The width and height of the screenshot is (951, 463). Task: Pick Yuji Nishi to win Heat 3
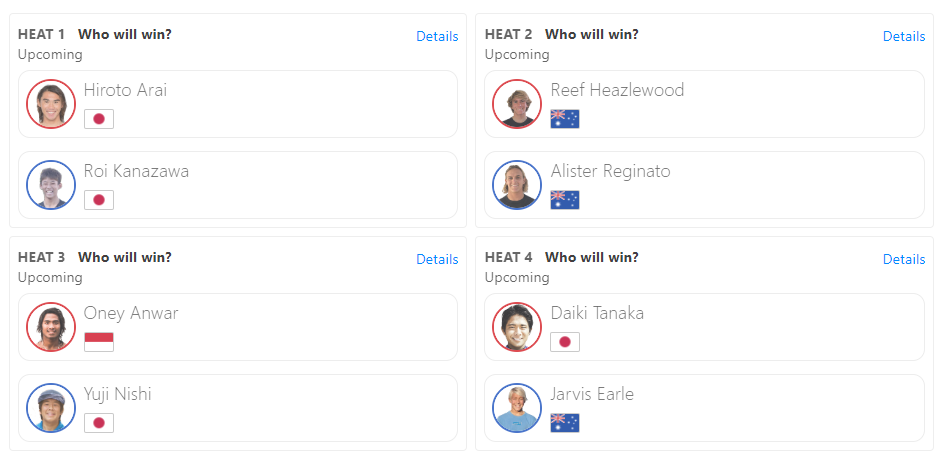(x=238, y=408)
